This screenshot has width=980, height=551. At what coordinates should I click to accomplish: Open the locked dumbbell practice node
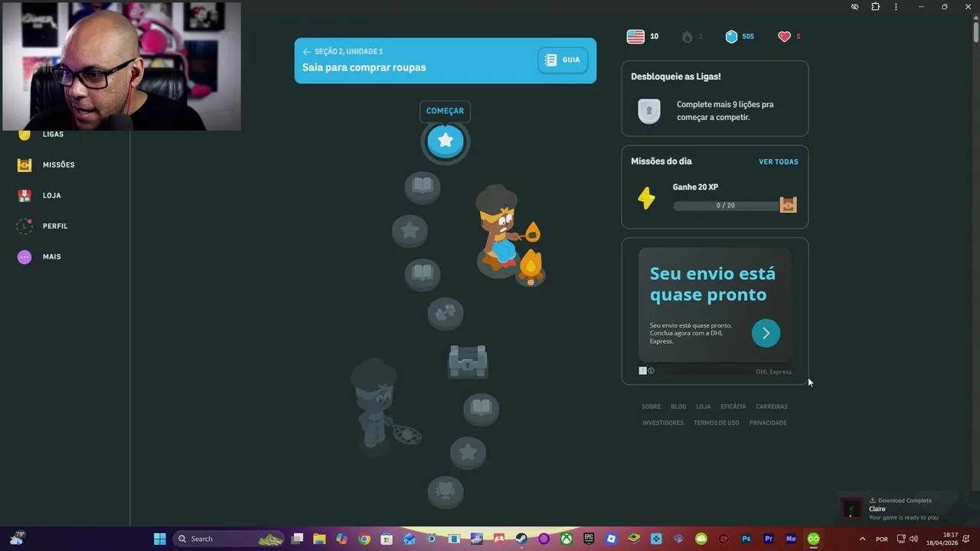click(x=446, y=313)
